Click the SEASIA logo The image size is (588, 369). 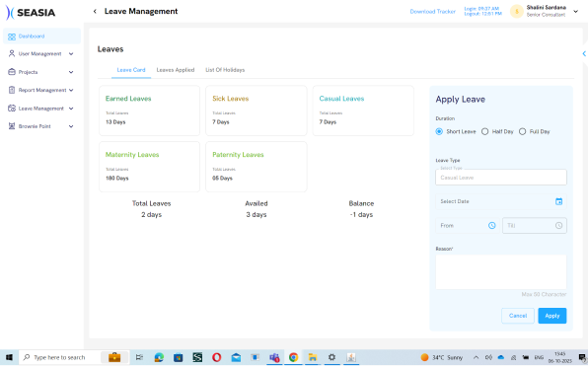click(x=31, y=13)
